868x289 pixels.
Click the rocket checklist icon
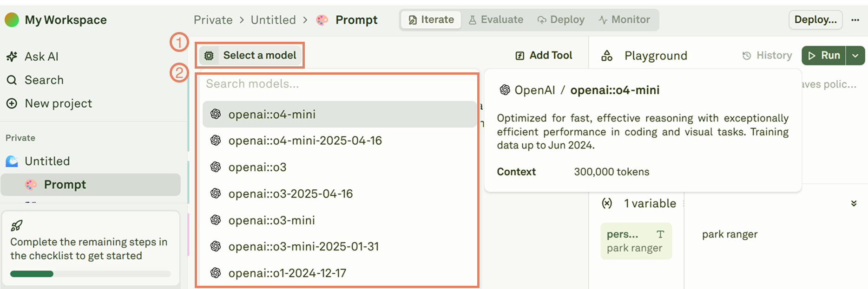[x=17, y=226]
